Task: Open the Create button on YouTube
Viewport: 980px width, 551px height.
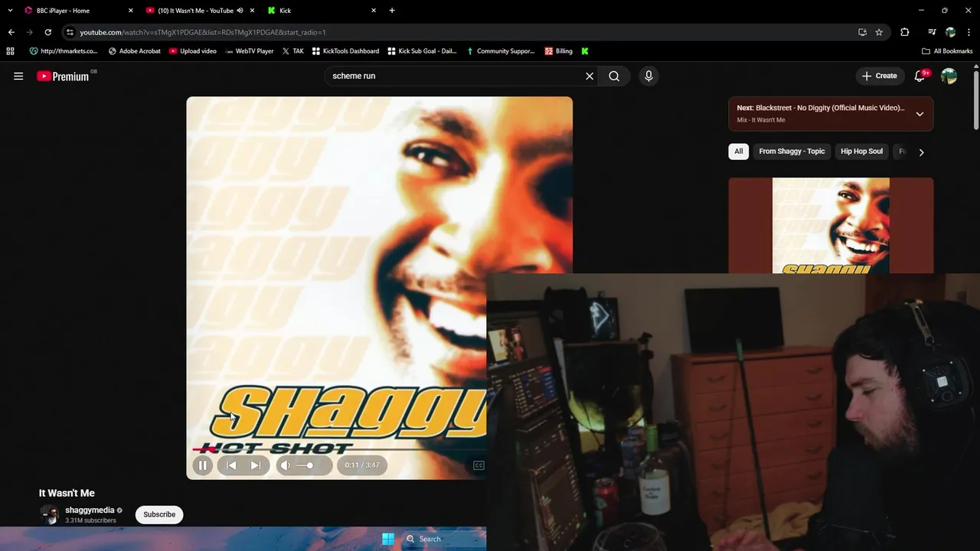Action: point(879,76)
